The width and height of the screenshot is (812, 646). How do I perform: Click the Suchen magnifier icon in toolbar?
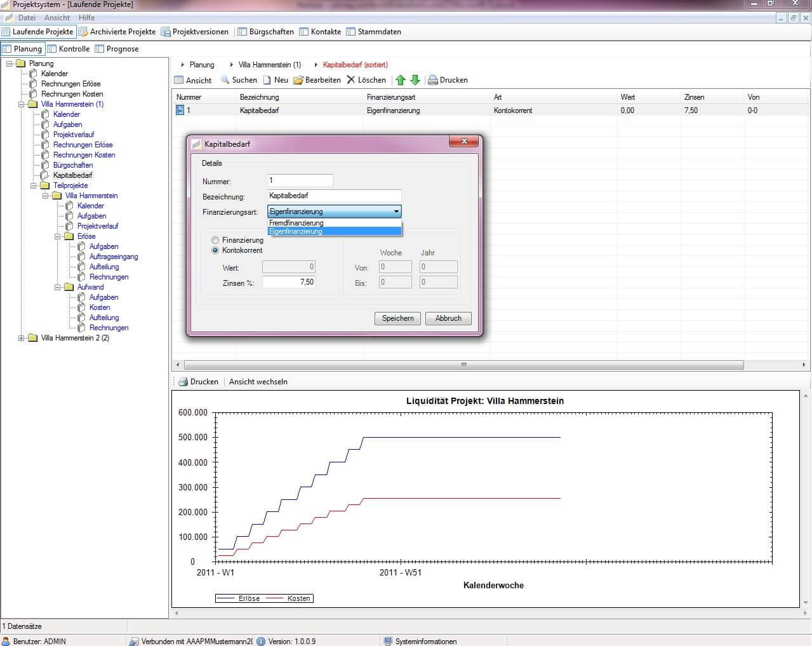click(225, 80)
